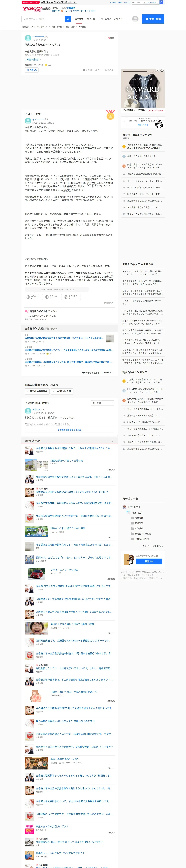Click the user profile avatar icon
186x868 pixels.
point(135,19)
